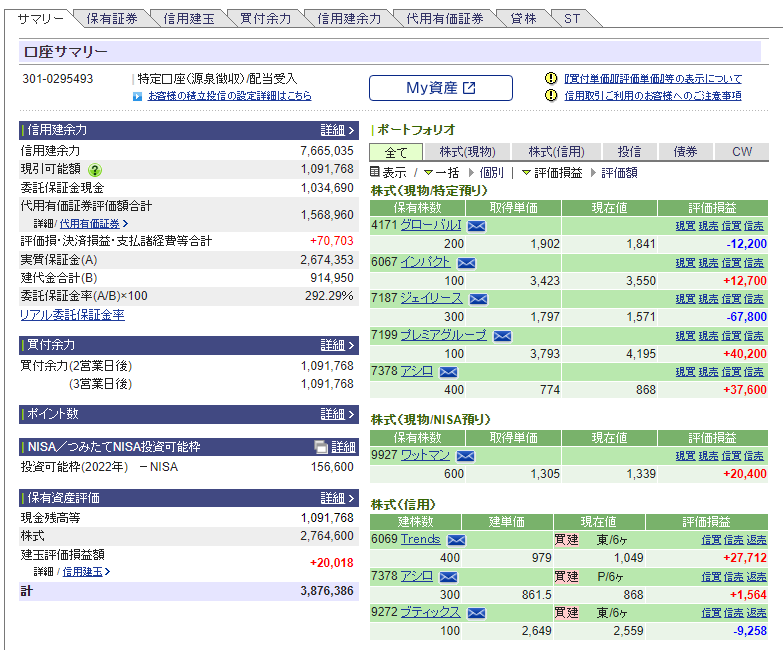Viewport: 783px width, 650px height.
Task: Open the My資産 button
Action: 441,88
